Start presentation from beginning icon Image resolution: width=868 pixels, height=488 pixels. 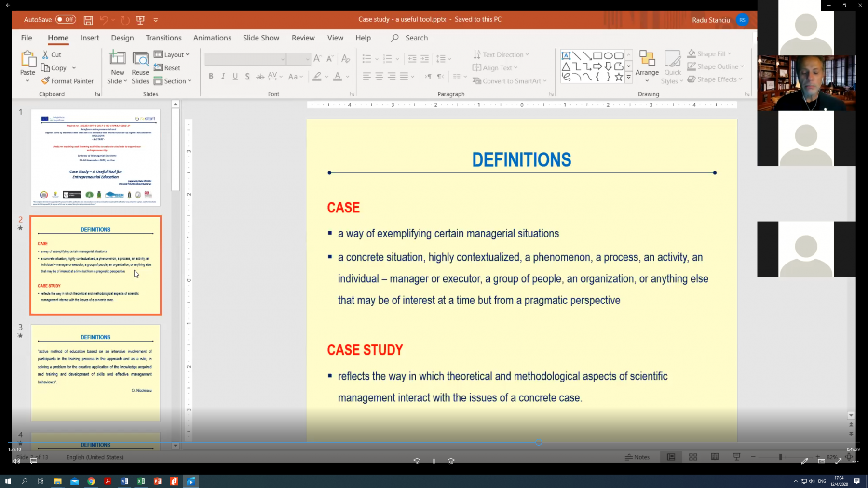coord(141,20)
